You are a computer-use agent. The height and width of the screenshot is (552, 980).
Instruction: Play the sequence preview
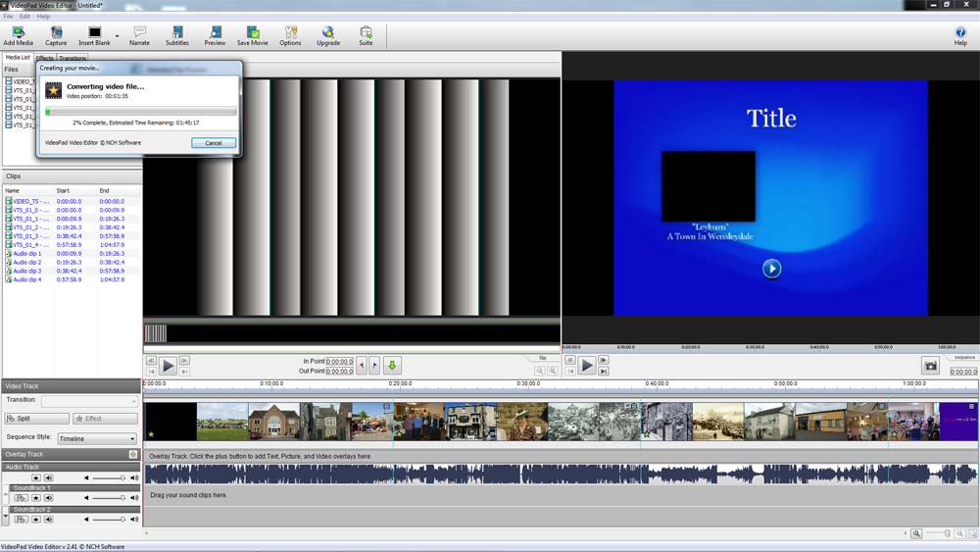tap(586, 365)
